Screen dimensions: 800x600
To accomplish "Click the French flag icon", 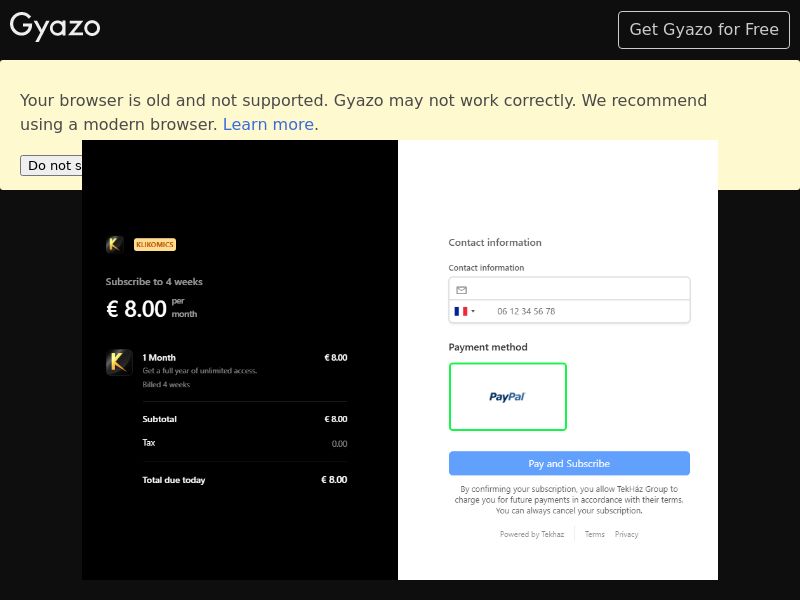I will click(x=459, y=311).
